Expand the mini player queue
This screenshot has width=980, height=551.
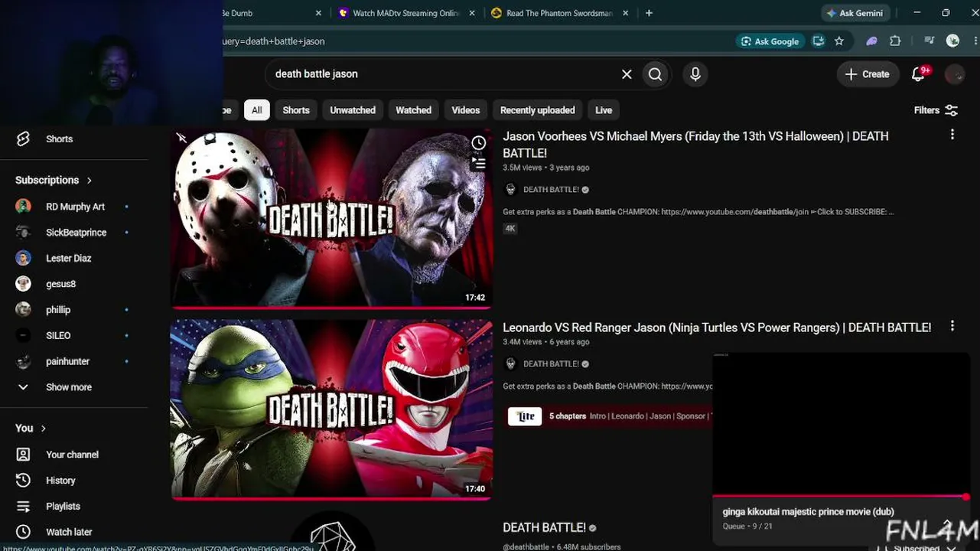(947, 525)
